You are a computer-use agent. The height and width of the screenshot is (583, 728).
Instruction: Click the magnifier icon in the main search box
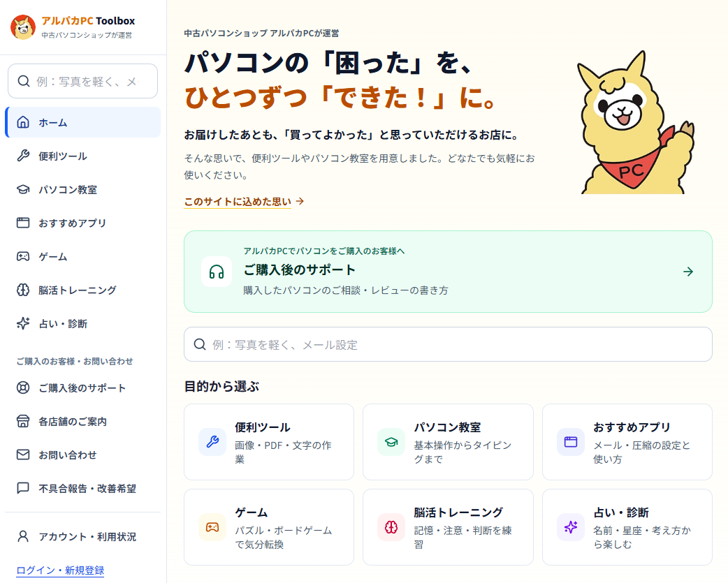coord(200,344)
